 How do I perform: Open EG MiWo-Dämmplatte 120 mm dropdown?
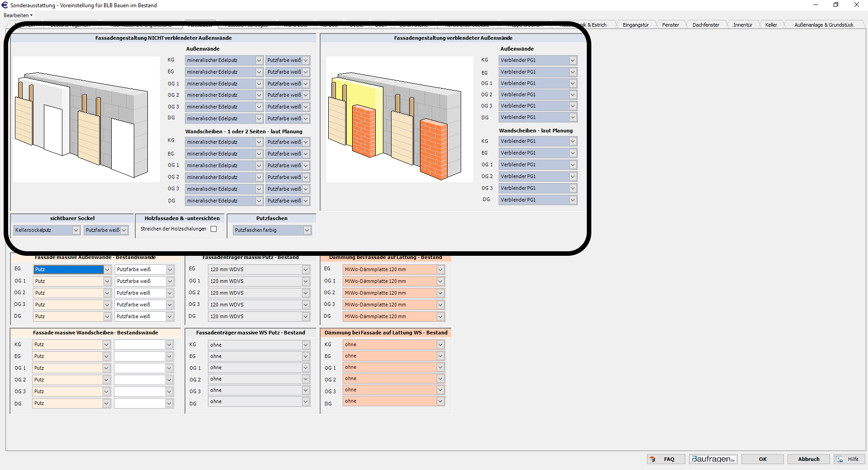point(440,270)
